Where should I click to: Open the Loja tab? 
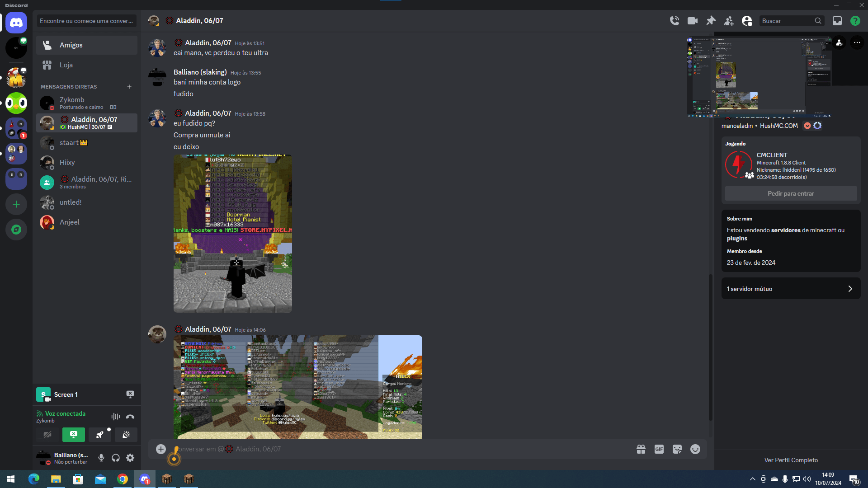pos(87,65)
